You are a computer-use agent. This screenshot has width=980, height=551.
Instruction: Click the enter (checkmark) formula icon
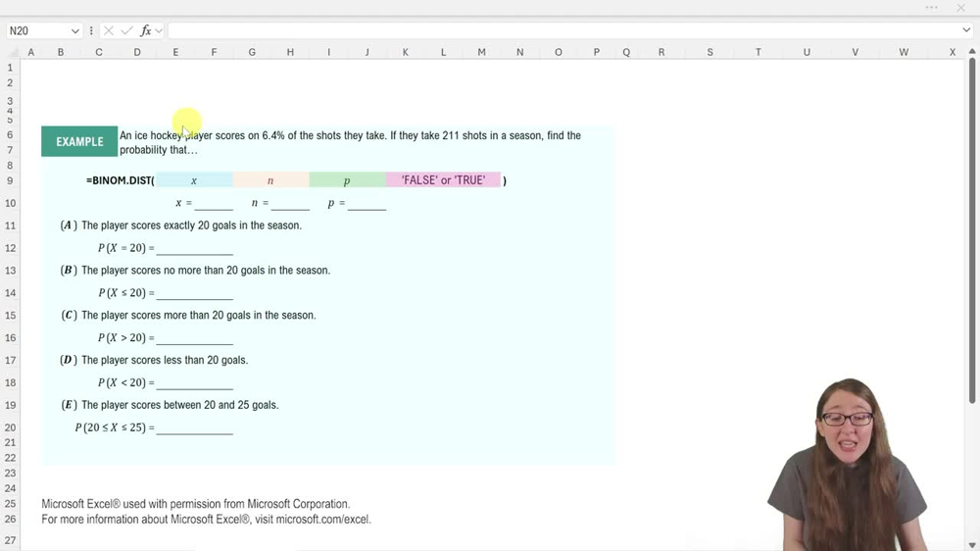click(x=126, y=30)
